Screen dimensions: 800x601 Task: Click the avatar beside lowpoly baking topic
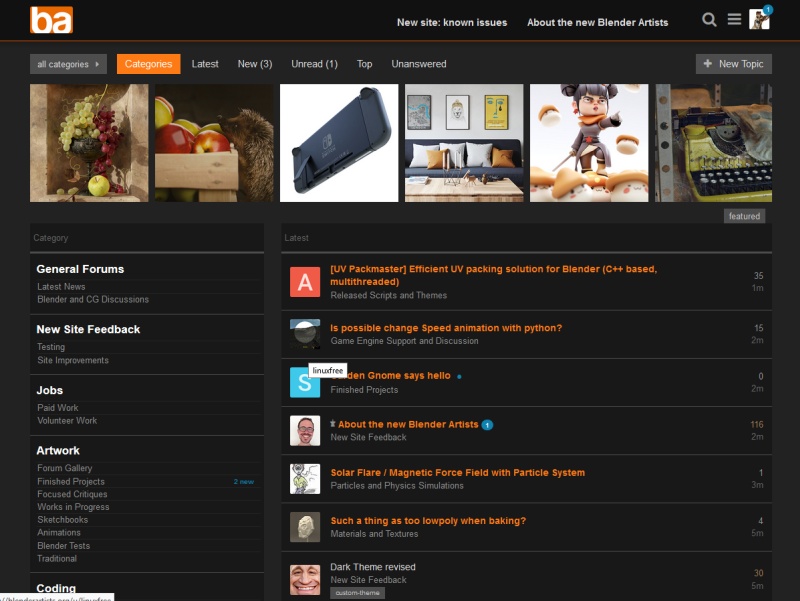click(x=305, y=527)
